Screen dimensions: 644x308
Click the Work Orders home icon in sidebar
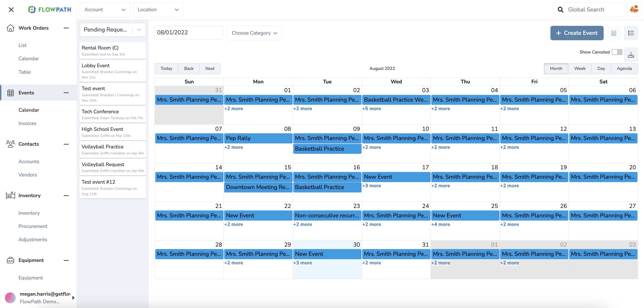11,28
